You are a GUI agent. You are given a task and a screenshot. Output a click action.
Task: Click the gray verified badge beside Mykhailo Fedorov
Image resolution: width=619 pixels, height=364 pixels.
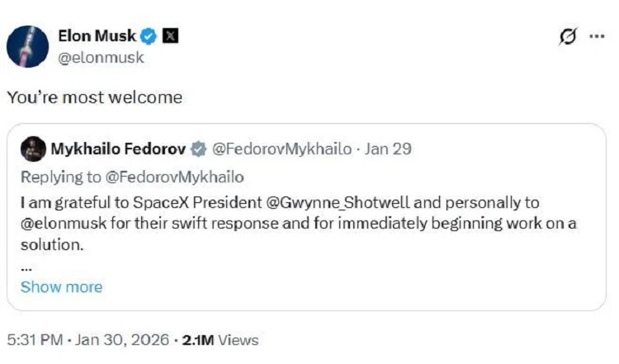[199, 149]
